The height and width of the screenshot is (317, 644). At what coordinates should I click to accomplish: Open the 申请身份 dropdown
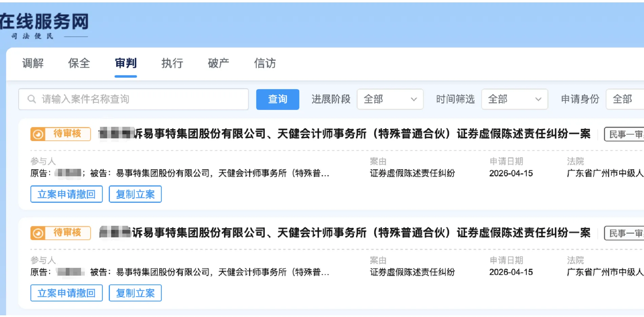[x=625, y=99]
